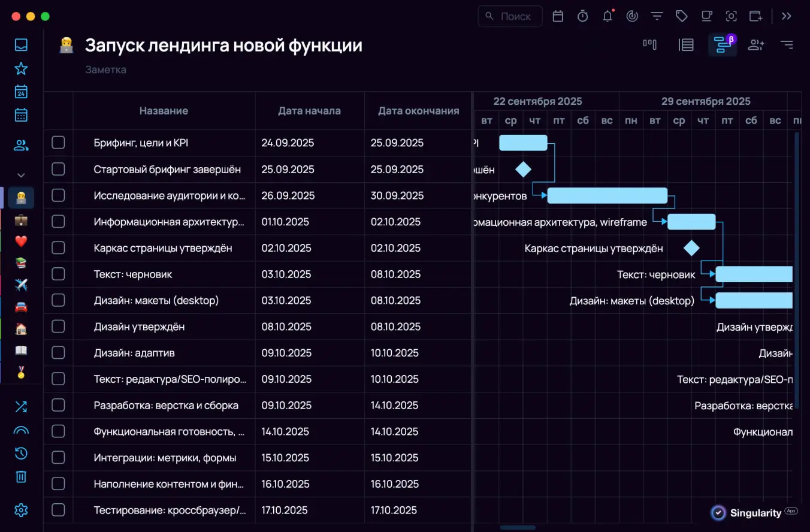Open the filter icon in top toolbar
810x532 pixels.
[657, 16]
